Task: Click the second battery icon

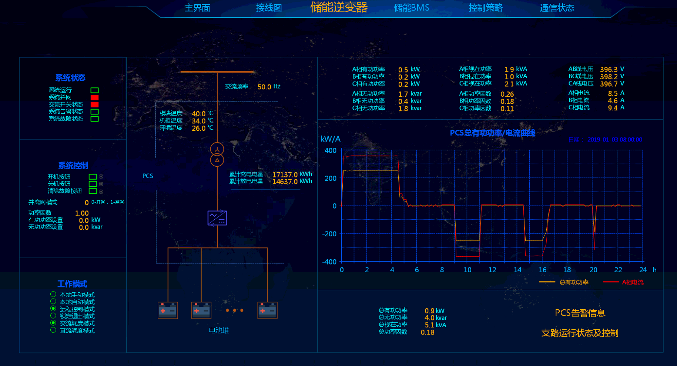Action: pos(201,310)
